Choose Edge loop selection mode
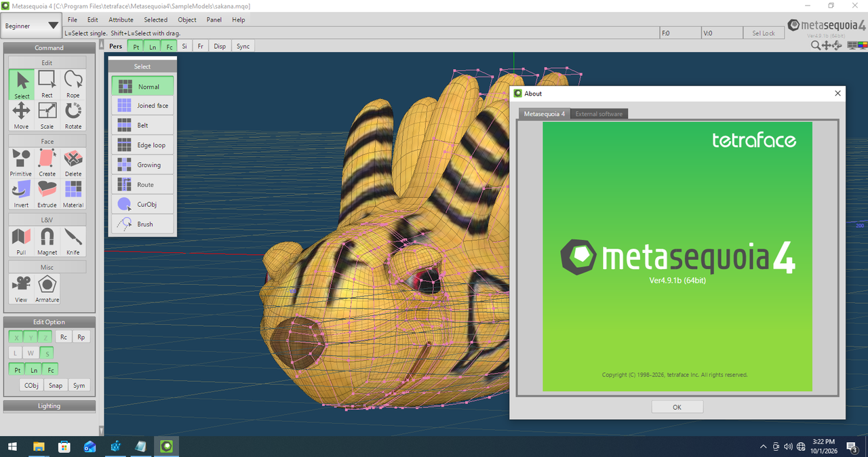This screenshot has height=457, width=868. 142,145
